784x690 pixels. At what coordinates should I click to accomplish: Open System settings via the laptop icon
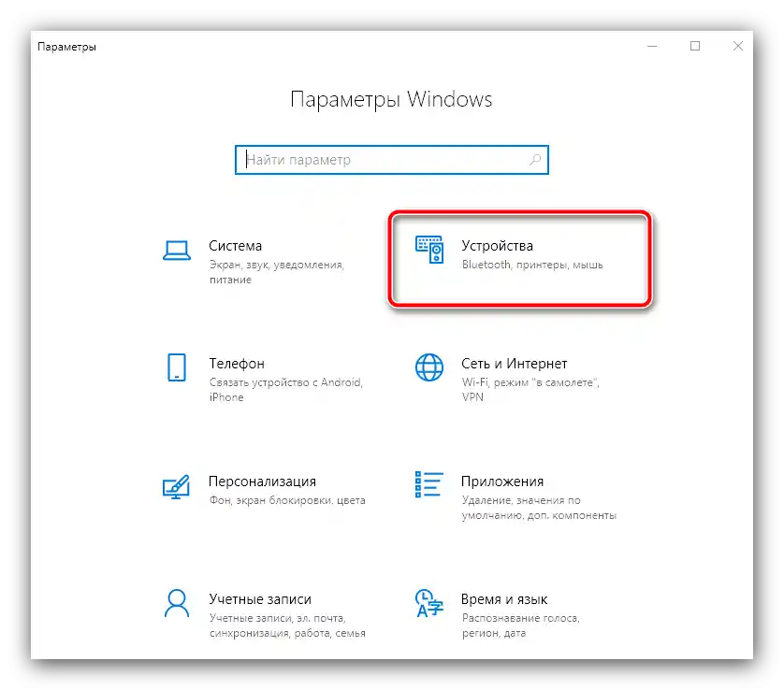[177, 251]
